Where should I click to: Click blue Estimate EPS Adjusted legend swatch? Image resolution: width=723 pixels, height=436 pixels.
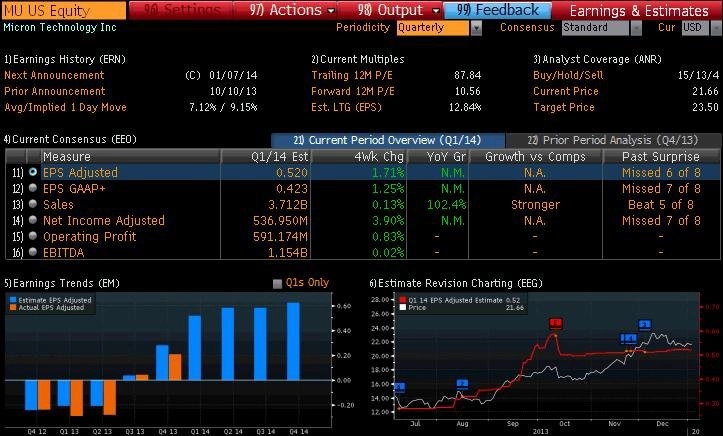(13, 300)
